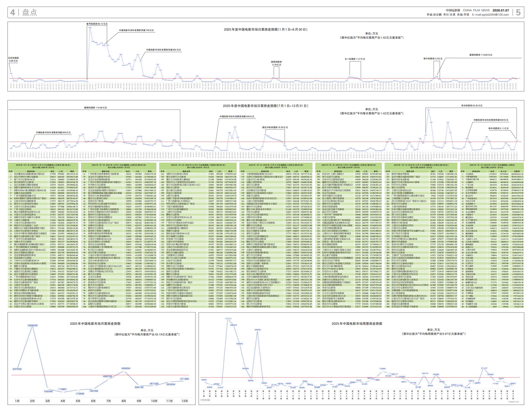Click the 清明档票房 3.78 亿元 annotation
Viewport: 532px width, 412px height.
tap(276, 63)
